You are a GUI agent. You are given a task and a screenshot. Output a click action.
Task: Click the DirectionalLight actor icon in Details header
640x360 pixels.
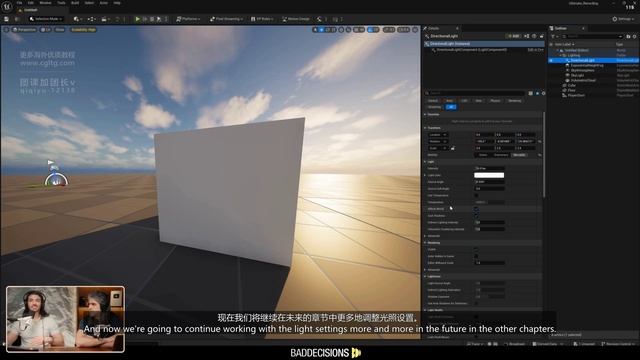(x=427, y=36)
